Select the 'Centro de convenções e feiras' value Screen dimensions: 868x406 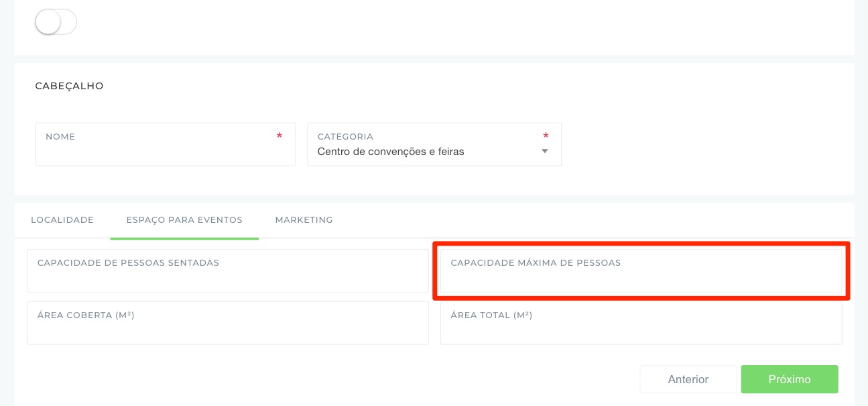(391, 152)
